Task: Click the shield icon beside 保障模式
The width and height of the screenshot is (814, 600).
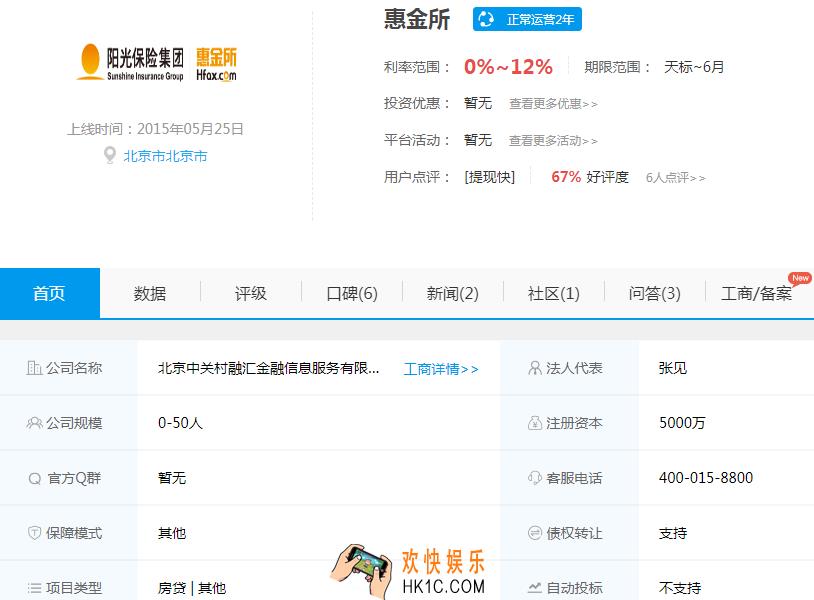Action: pos(34,533)
